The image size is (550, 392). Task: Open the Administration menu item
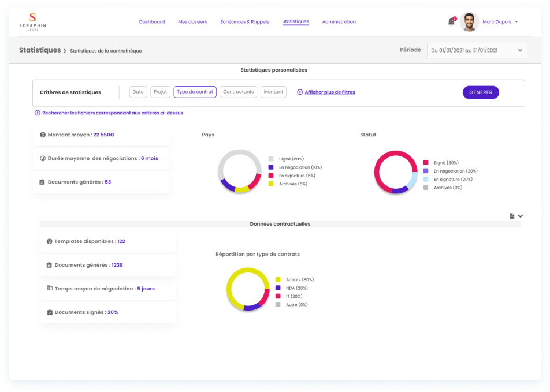point(339,21)
